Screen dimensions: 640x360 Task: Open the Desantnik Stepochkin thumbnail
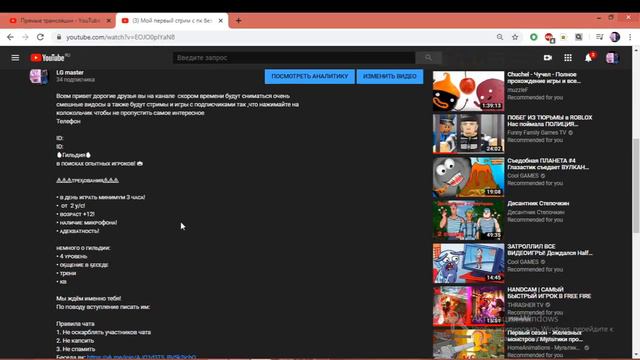click(468, 220)
